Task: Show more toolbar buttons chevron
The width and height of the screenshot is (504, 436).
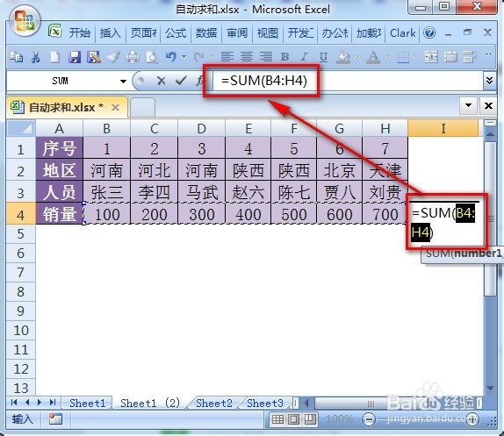Action: tap(489, 54)
